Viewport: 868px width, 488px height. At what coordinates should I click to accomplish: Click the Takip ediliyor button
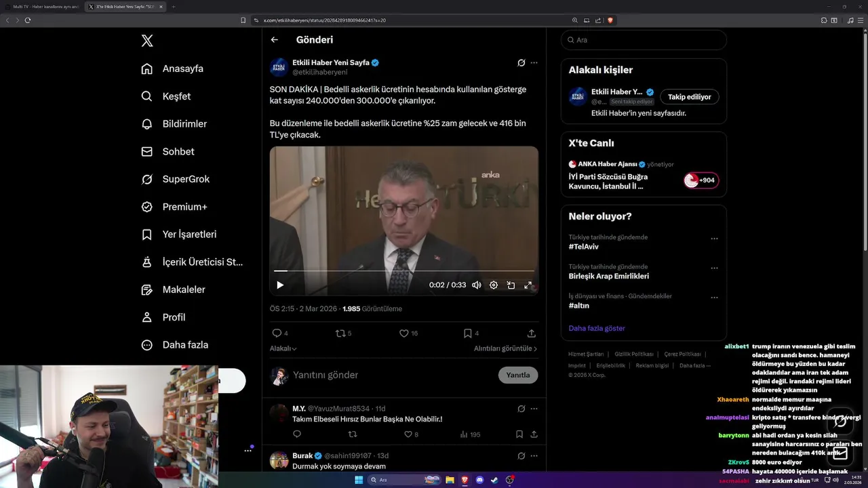click(x=689, y=97)
